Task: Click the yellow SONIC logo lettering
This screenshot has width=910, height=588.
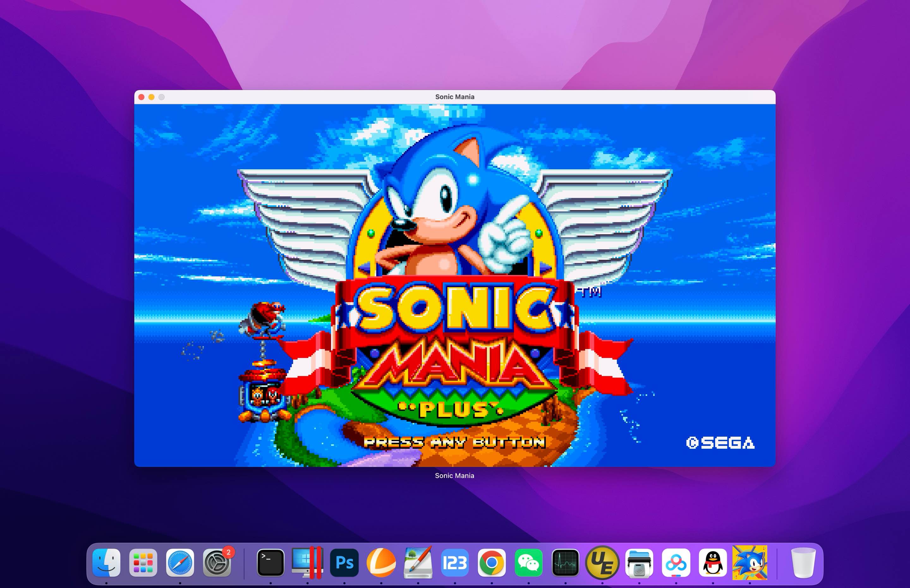Action: (x=455, y=309)
